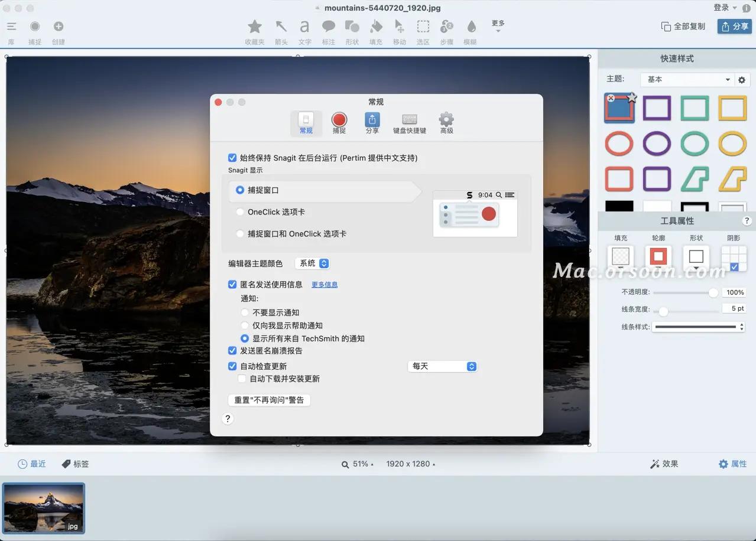The image size is (756, 541).
Task: Open the 主题 基本 theme dropdown
Action: click(x=687, y=80)
